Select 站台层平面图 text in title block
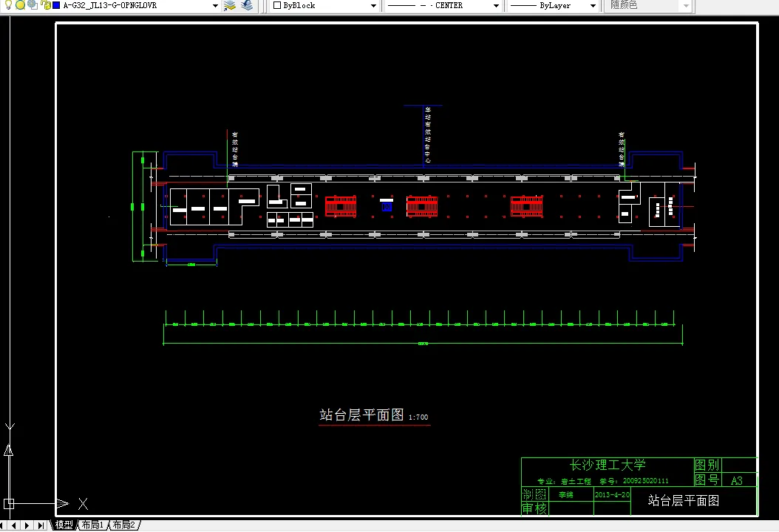The height and width of the screenshot is (532, 779). pos(684,501)
